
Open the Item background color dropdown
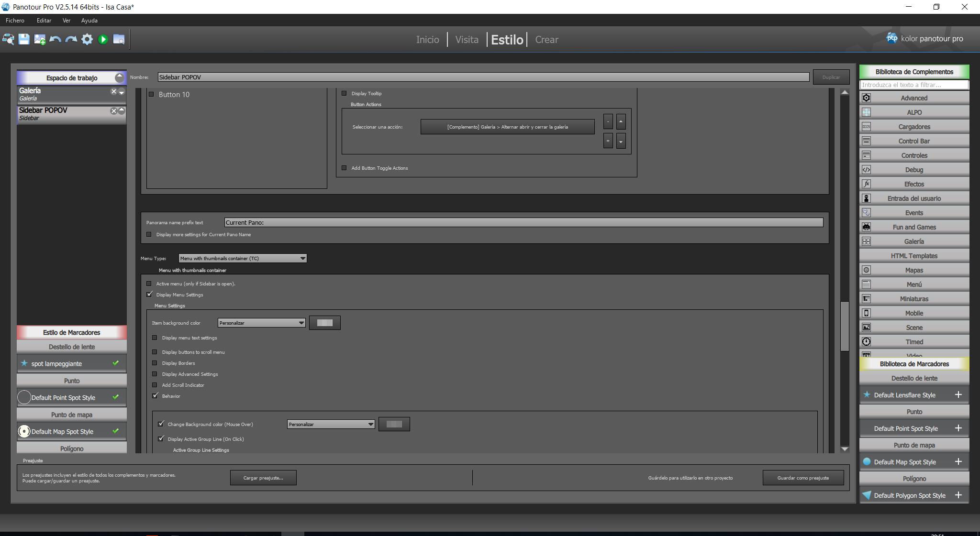261,323
